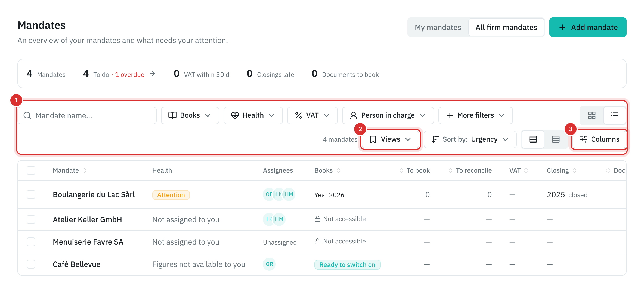Screen dimensions: 644x305
Task: Expand More filters menu
Action: [475, 115]
